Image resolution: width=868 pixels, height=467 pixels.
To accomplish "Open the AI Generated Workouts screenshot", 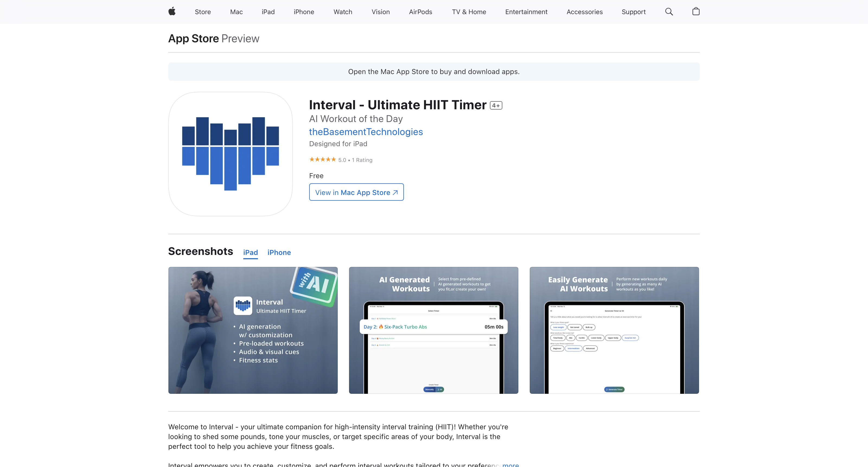I will click(x=434, y=330).
